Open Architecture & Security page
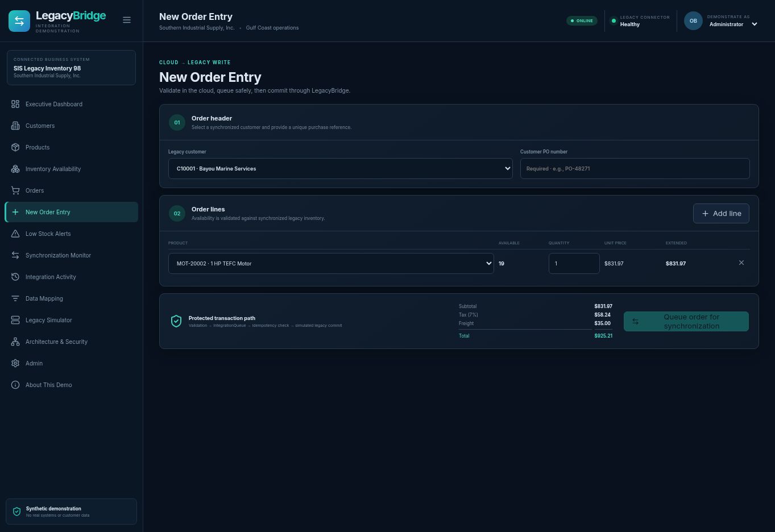 point(72,342)
